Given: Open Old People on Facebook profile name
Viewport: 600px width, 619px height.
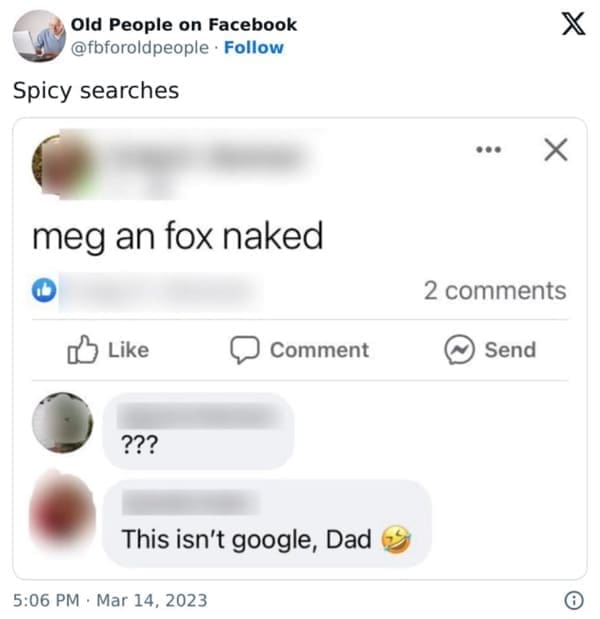Looking at the screenshot, I should coord(184,25).
